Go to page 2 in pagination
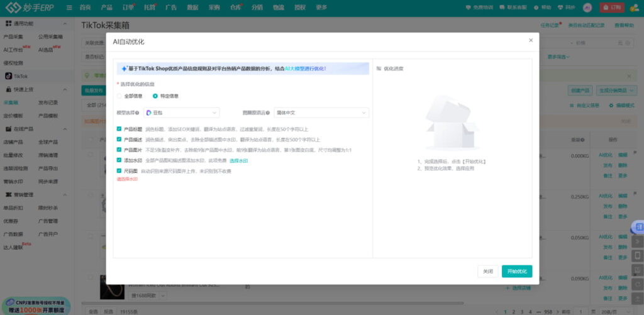Image resolution: width=644 pixels, height=315 pixels. point(514,312)
